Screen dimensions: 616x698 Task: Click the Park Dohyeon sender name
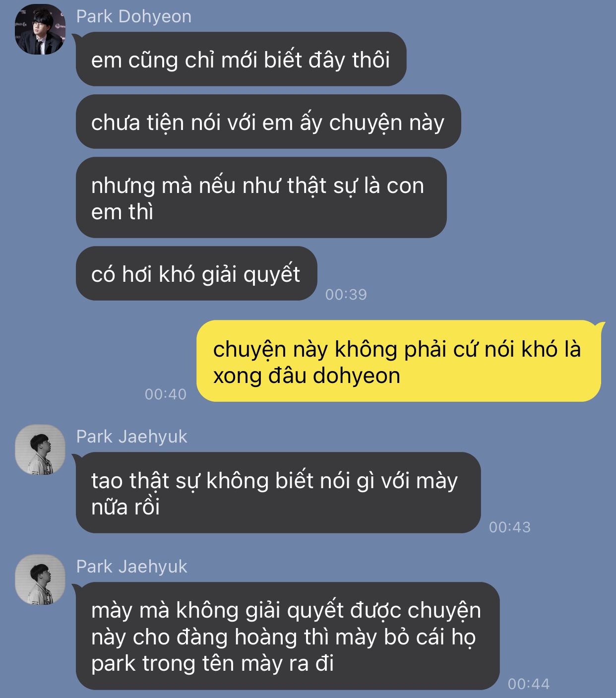133,16
